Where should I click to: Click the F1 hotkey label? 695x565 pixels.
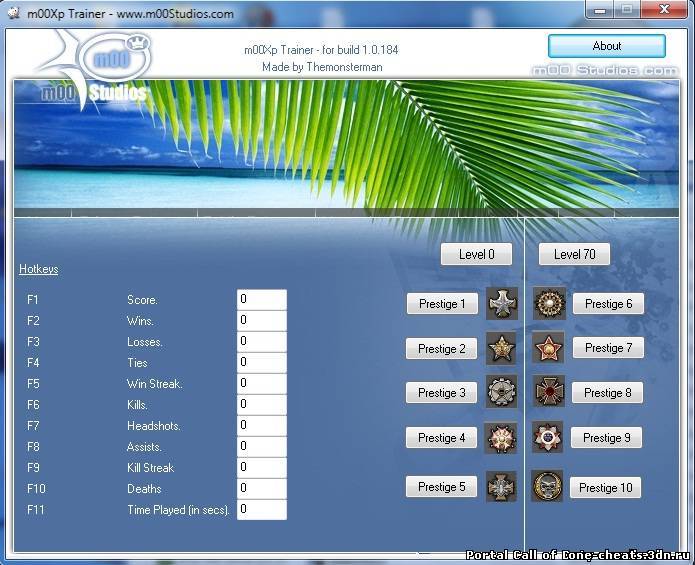[x=33, y=300]
